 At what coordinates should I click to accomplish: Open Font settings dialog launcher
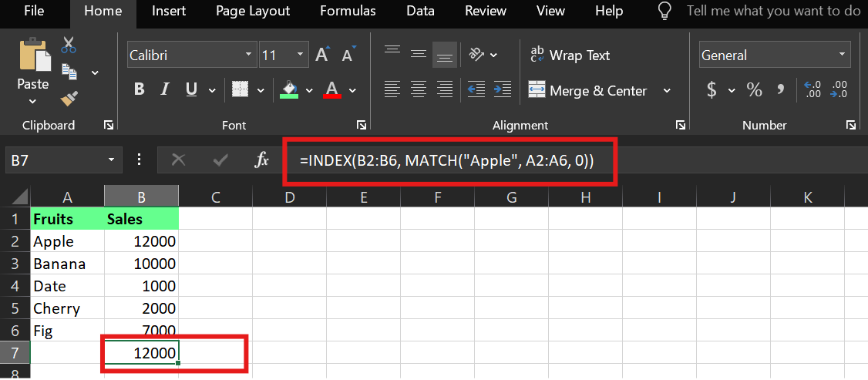tap(361, 126)
